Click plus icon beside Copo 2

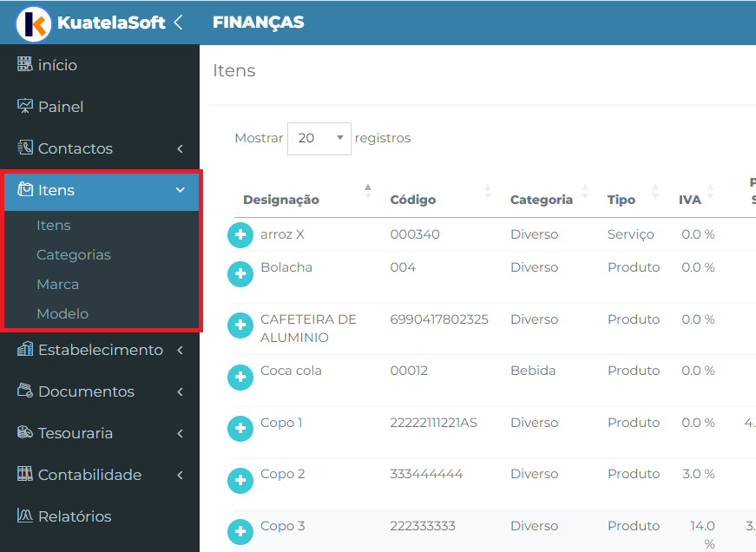(240, 480)
